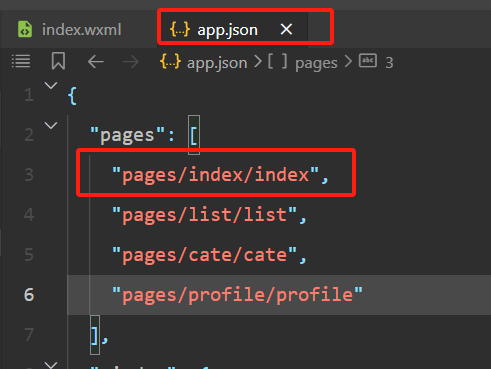Click the index.wxml file icon in tab
Image resolution: width=491 pixels, height=369 pixels.
25,29
